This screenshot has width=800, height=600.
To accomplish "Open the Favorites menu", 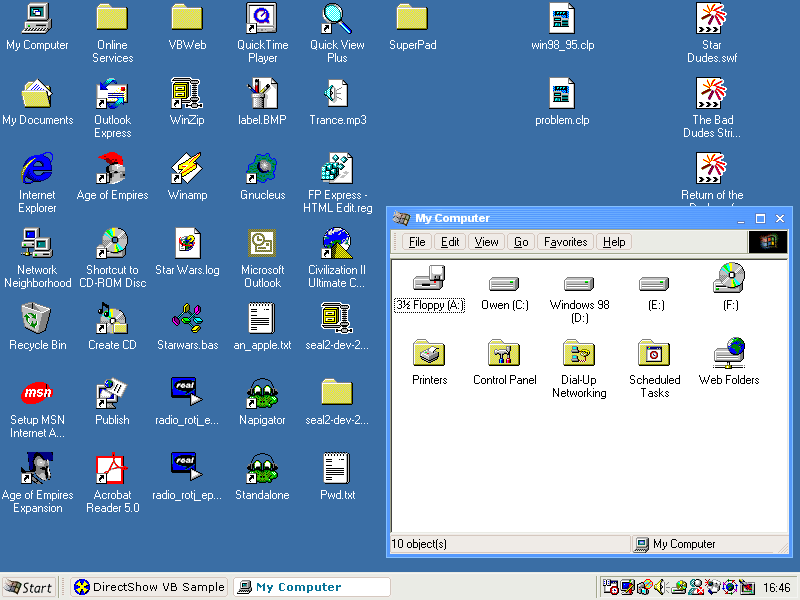I will (x=565, y=242).
